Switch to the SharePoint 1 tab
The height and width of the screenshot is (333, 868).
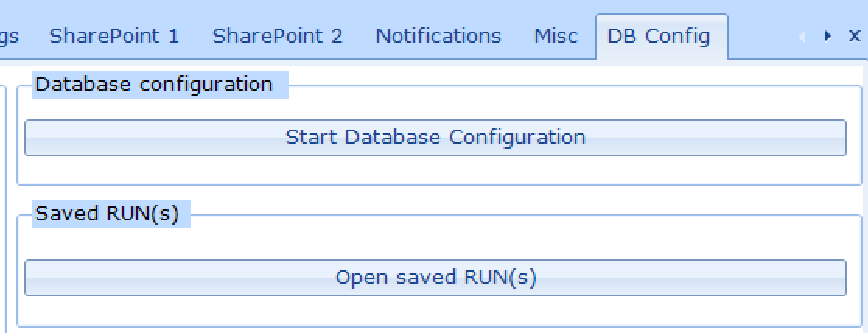pos(114,36)
